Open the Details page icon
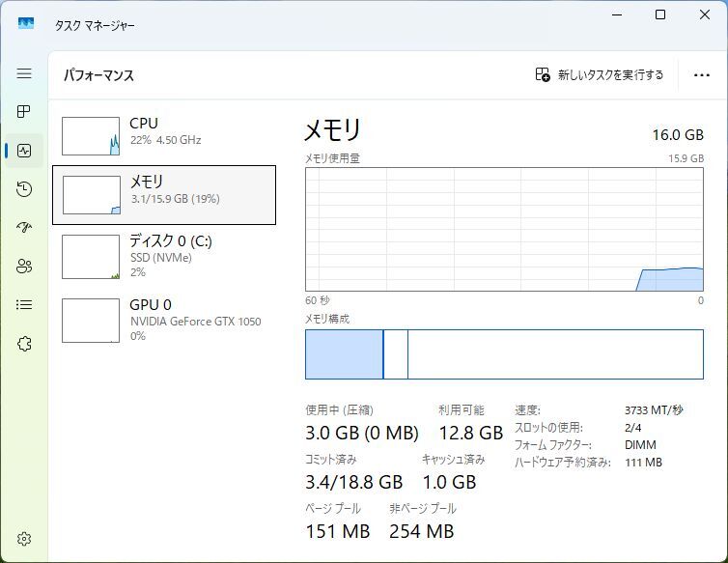 pyautogui.click(x=24, y=305)
